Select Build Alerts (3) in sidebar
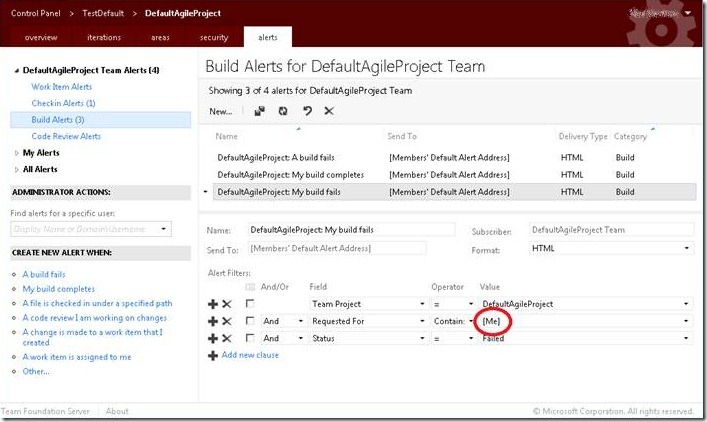707x422 pixels. tap(101, 120)
